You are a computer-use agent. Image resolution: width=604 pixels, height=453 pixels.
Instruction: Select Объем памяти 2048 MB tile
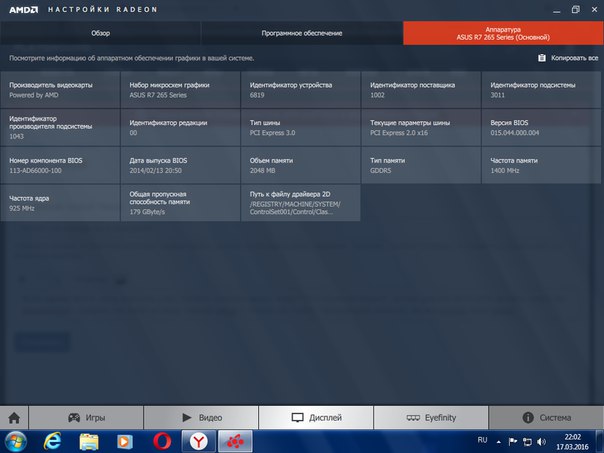301,165
